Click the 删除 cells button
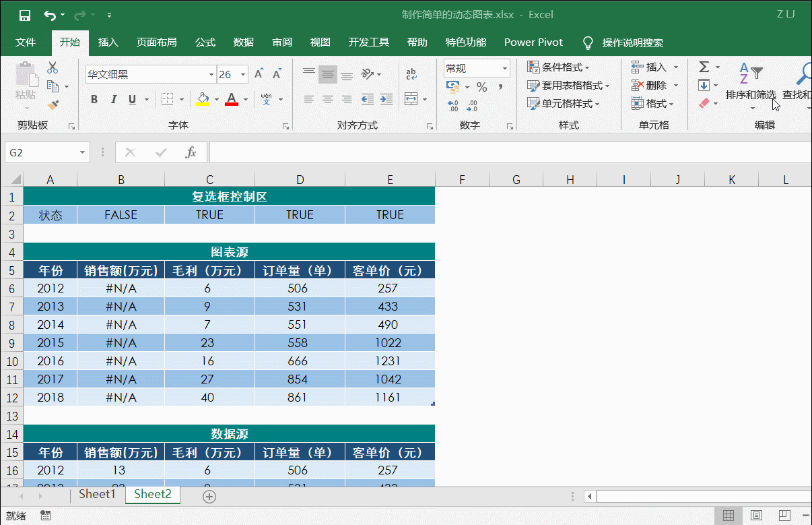Screen dimensions: 812x525 pos(649,86)
